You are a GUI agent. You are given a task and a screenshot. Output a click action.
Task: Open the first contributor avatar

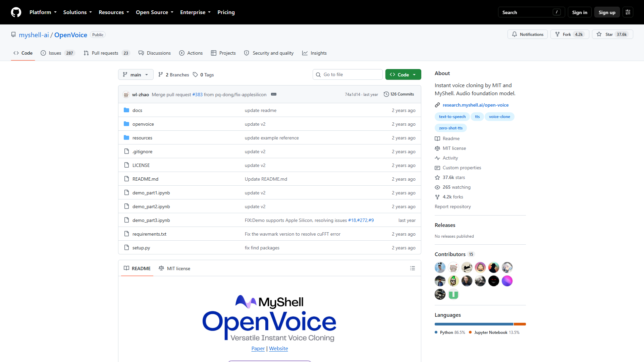pos(440,267)
